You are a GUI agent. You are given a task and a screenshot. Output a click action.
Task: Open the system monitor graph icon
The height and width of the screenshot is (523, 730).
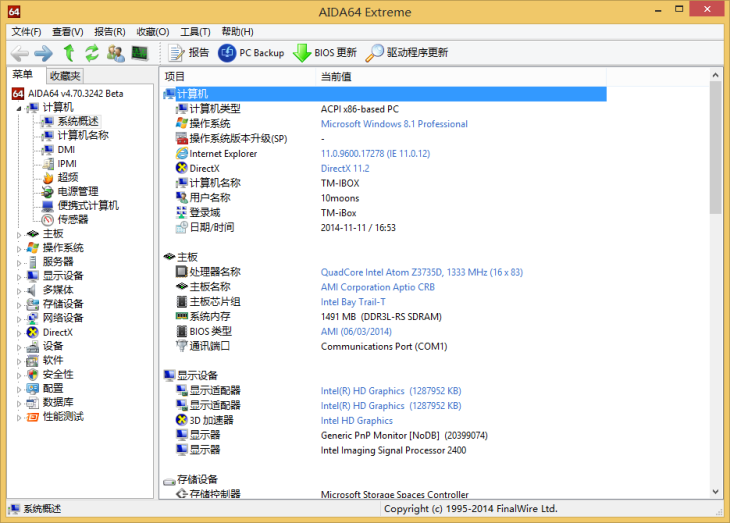click(140, 53)
